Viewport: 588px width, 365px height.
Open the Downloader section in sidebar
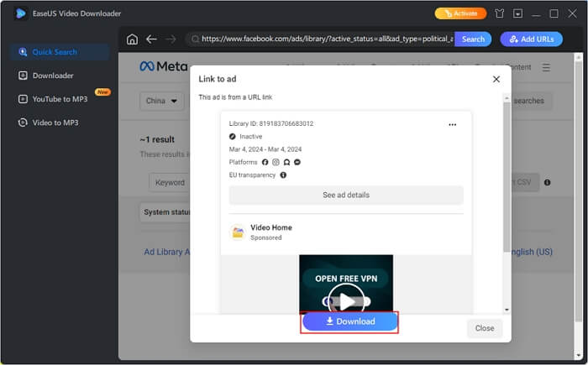pos(52,76)
